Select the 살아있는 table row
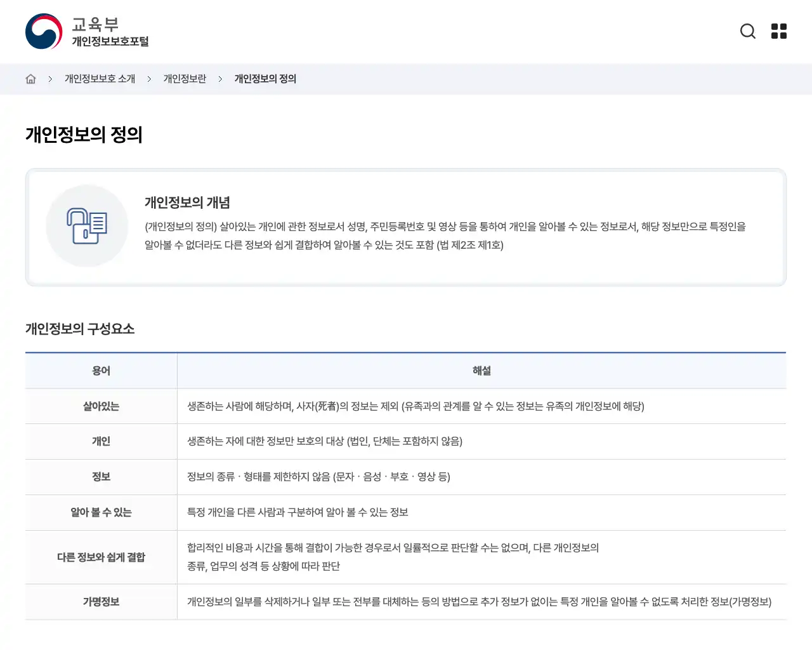812x650 pixels. click(x=101, y=406)
